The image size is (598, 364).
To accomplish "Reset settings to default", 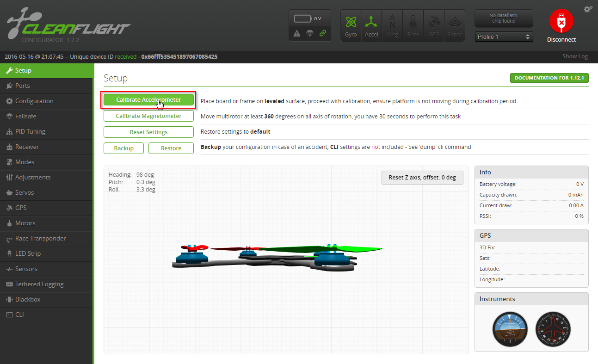I will [x=148, y=132].
